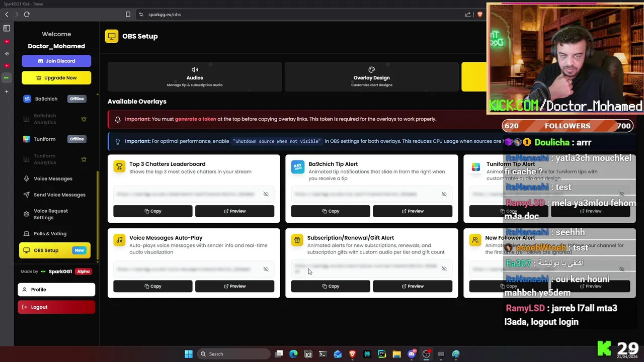Screen dimensions: 644x362
Task: Open File Explorer from the taskbar
Action: coord(396,354)
